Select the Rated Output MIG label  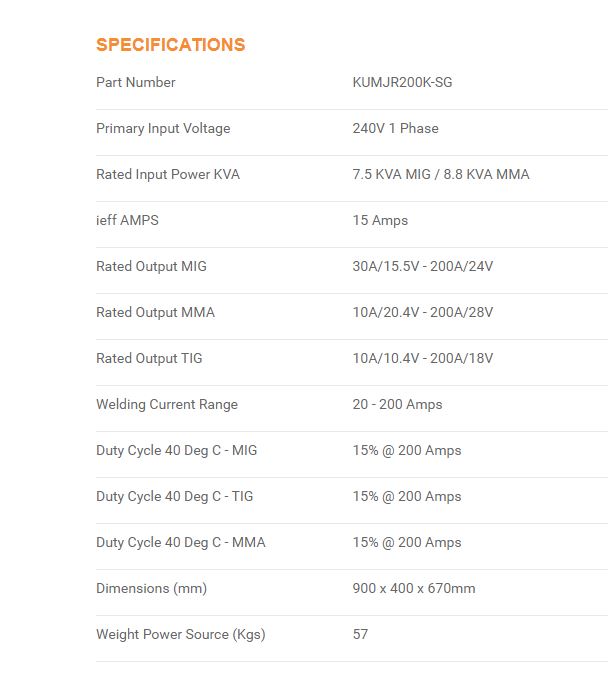(x=151, y=266)
